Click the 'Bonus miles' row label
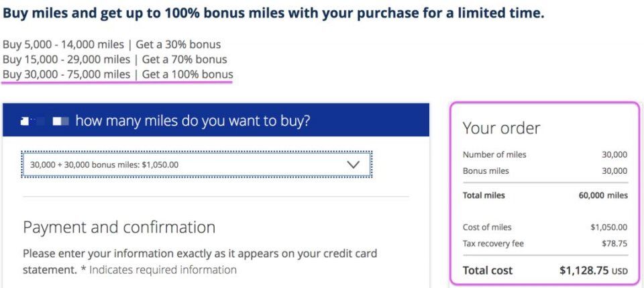 [x=486, y=171]
